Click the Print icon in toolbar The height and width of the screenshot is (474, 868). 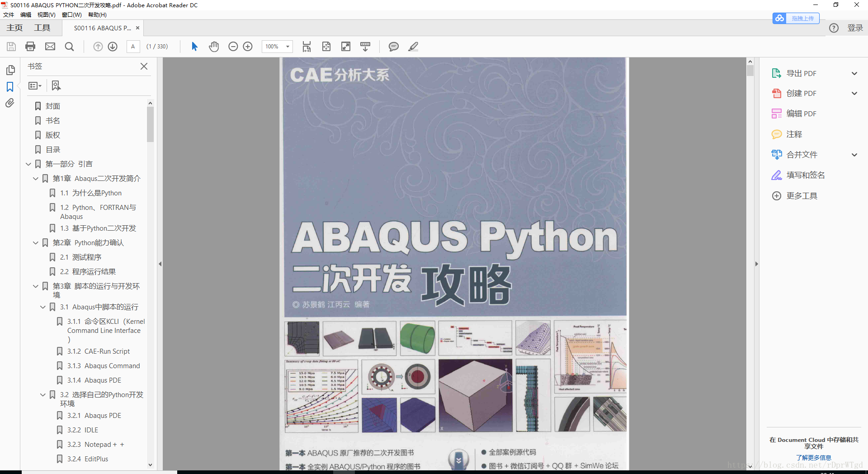(x=30, y=47)
